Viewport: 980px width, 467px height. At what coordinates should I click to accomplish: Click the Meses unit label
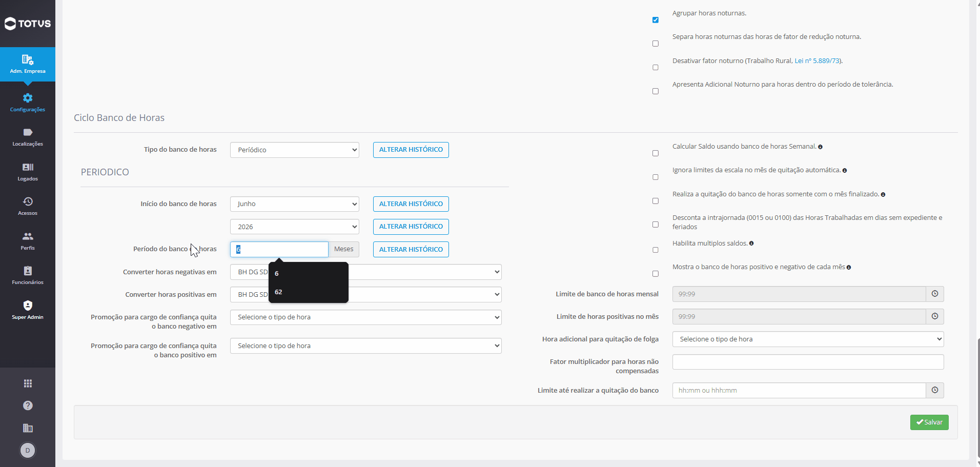[344, 250]
